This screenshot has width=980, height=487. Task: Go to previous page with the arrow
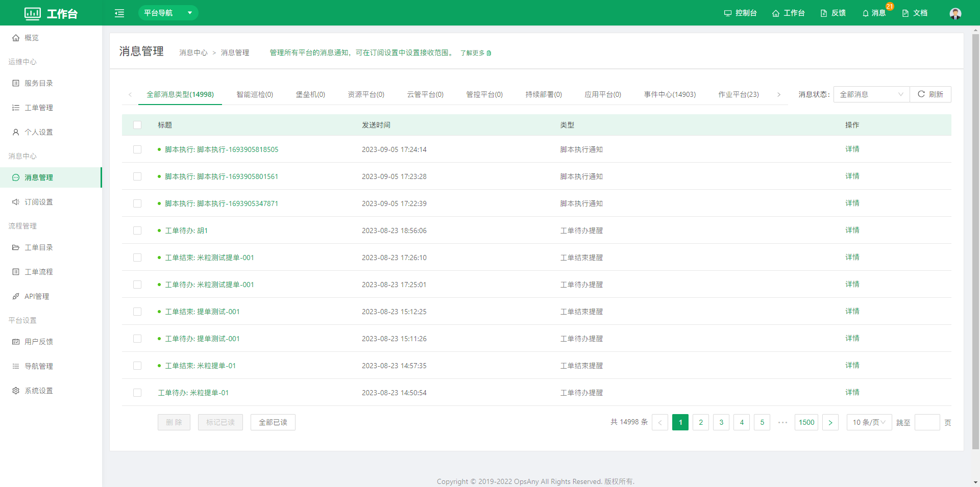660,422
